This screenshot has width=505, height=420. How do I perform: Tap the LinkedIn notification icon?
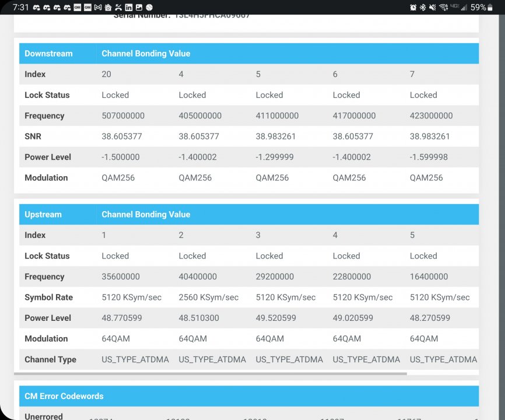[129, 8]
